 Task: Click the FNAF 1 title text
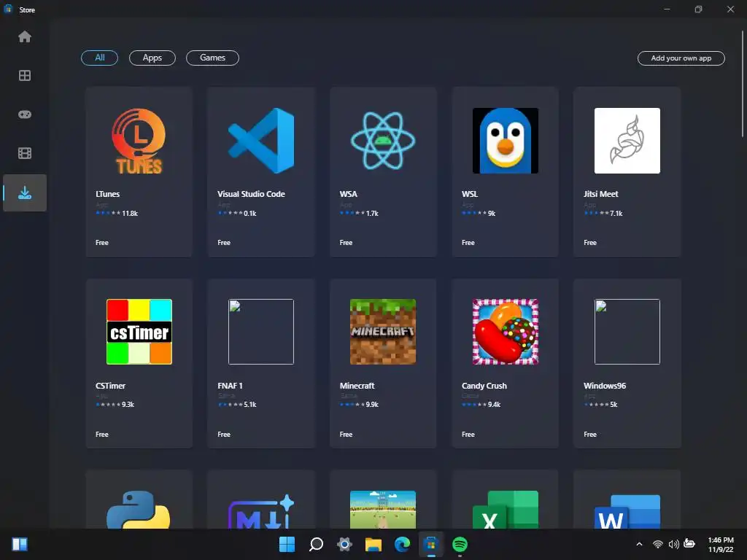(x=230, y=386)
